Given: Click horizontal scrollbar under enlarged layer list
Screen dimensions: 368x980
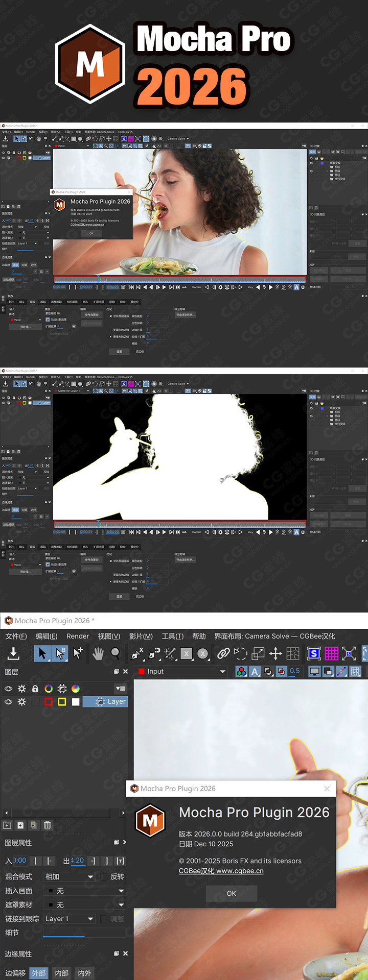Looking at the screenshot, I should pos(64,813).
